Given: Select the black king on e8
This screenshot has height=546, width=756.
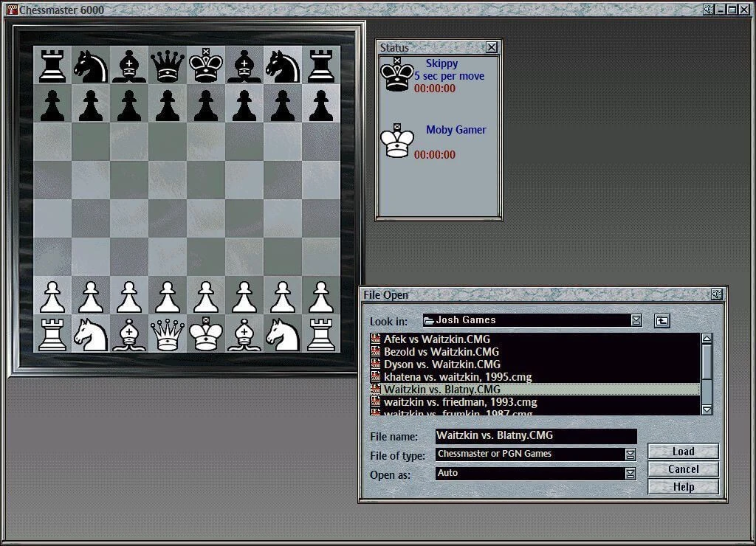Looking at the screenshot, I should pyautogui.click(x=206, y=65).
